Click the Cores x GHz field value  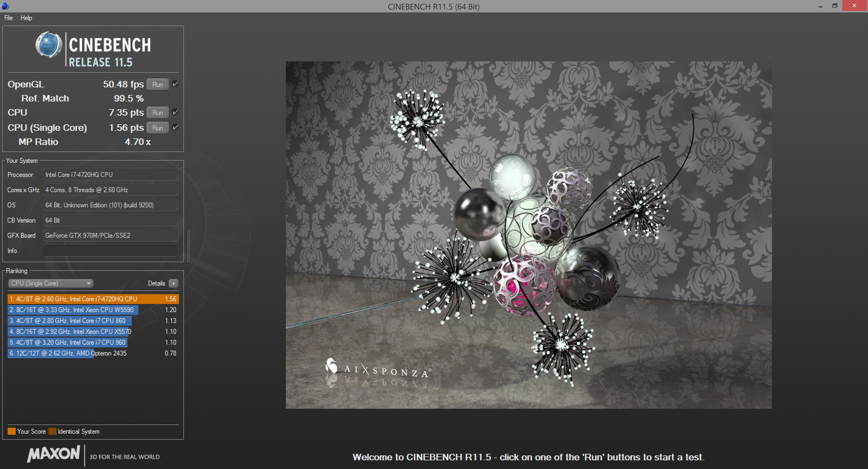tap(110, 190)
